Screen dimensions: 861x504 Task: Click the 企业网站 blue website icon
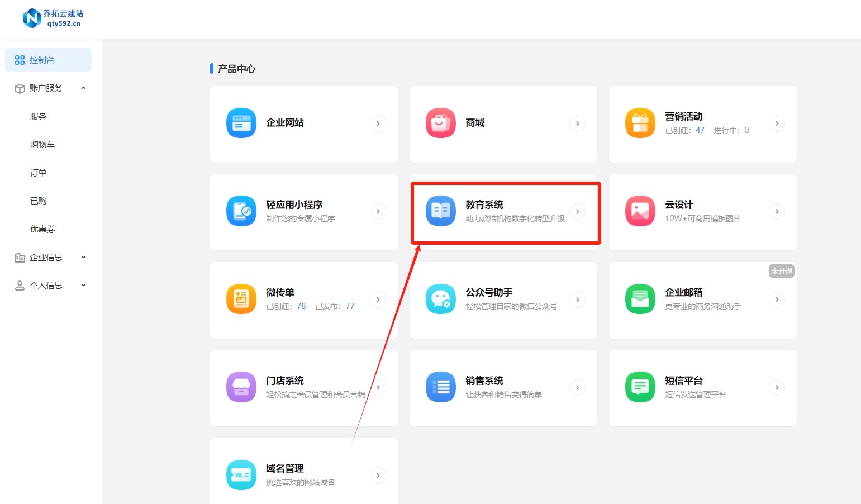pyautogui.click(x=241, y=123)
